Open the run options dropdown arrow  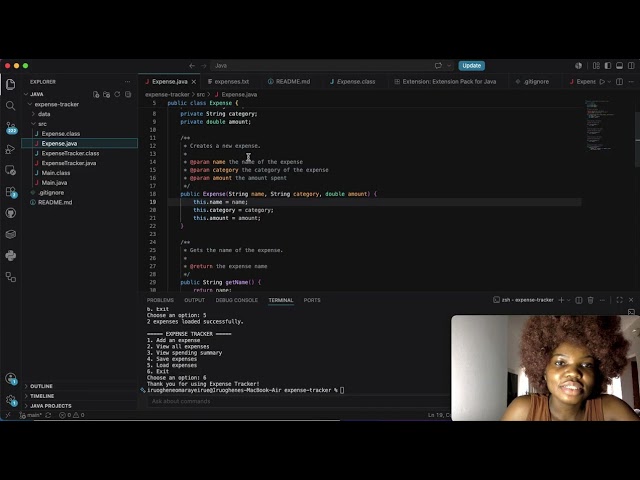tap(609, 82)
